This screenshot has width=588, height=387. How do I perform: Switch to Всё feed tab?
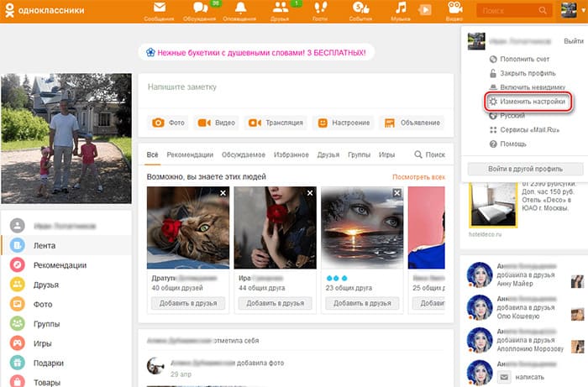(152, 154)
